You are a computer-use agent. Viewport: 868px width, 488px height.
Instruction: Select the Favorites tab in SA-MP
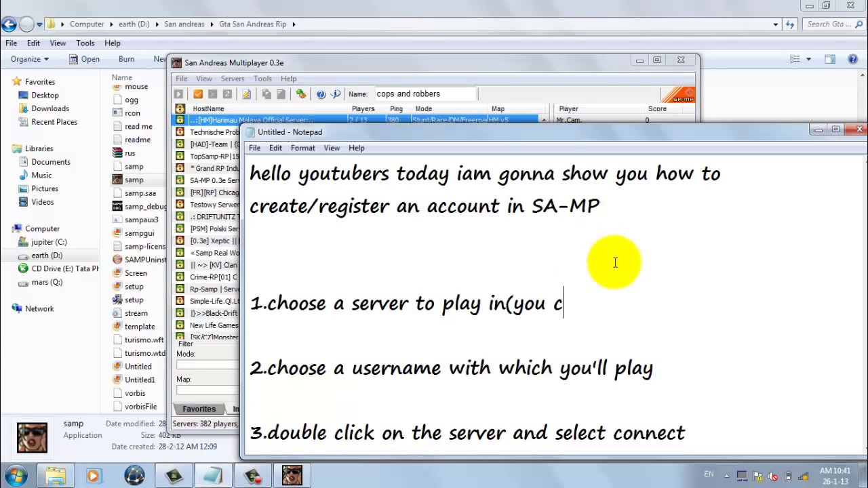199,409
